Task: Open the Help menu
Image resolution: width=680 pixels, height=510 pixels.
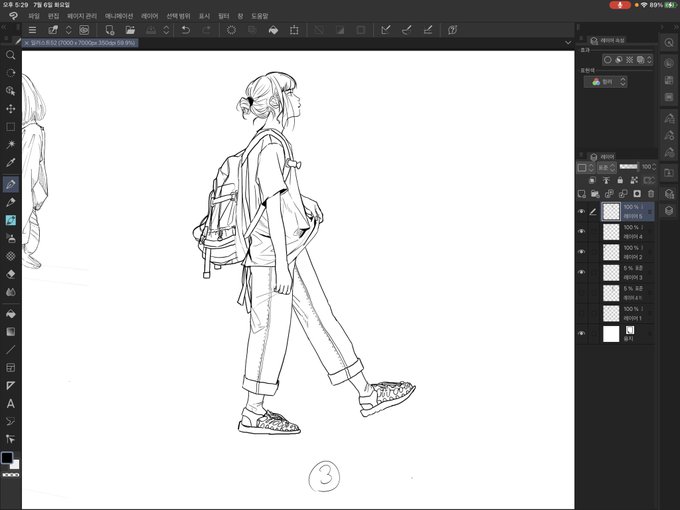Action: click(x=260, y=16)
